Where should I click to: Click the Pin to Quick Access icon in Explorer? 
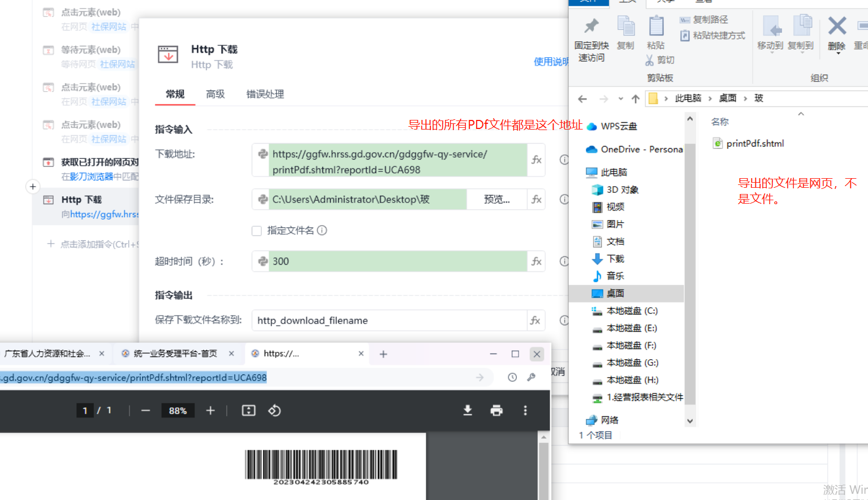click(591, 26)
